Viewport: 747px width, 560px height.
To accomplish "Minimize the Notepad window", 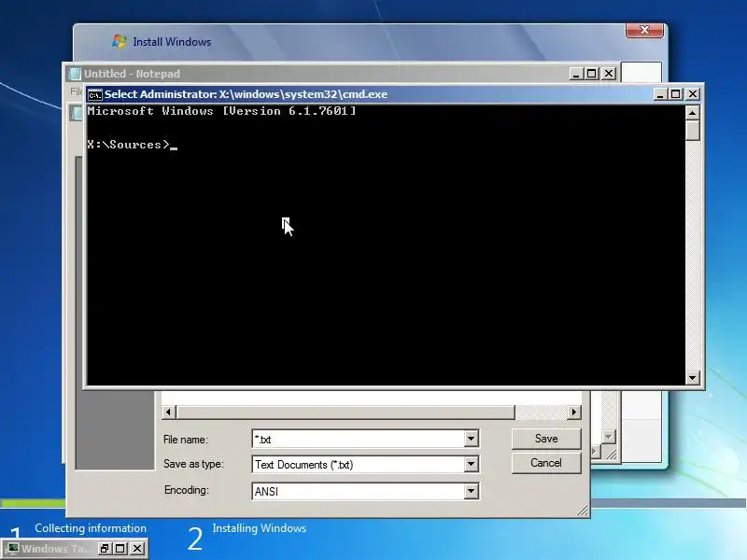I will click(576, 74).
